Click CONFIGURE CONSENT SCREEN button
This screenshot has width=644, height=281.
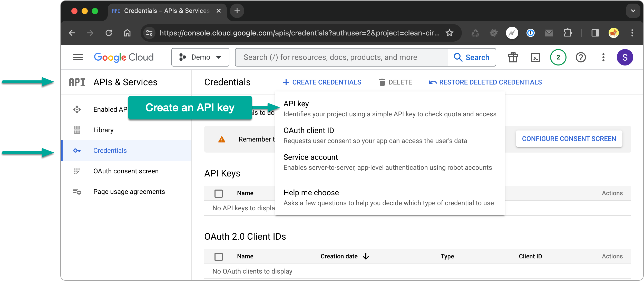[x=569, y=139]
